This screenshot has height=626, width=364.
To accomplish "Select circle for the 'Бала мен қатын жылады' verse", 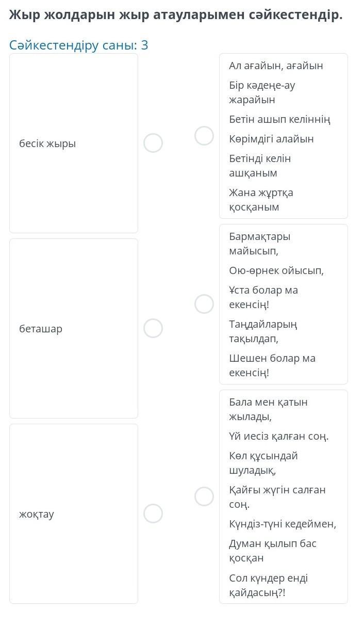I will (204, 496).
